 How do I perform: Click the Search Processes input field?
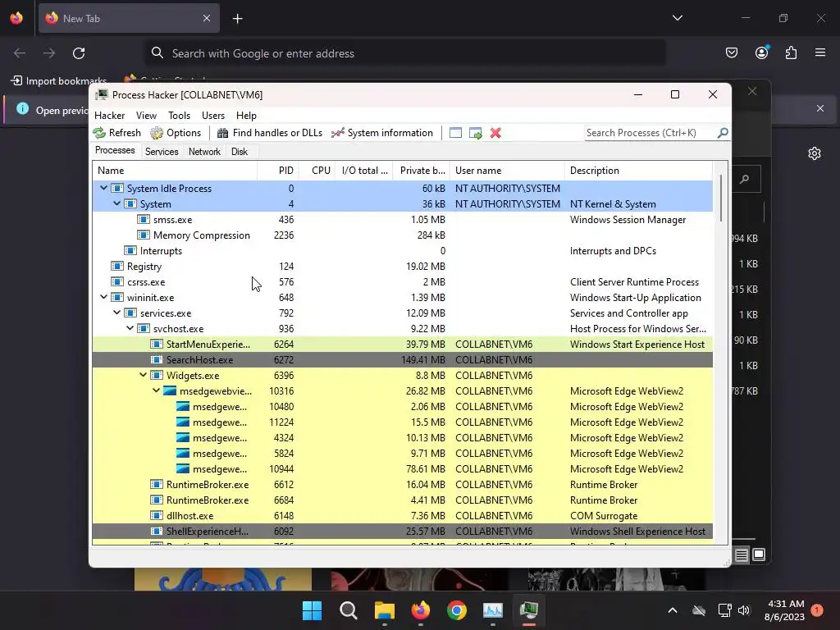pyautogui.click(x=651, y=132)
